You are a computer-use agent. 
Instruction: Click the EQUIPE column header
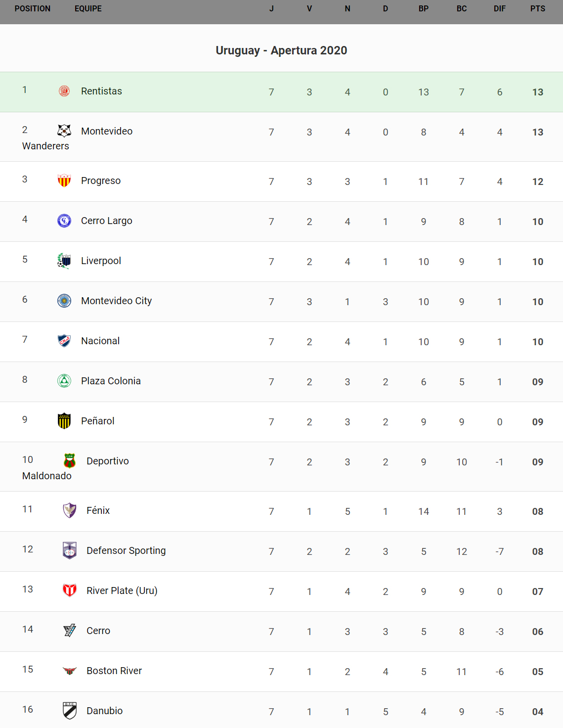coord(88,8)
